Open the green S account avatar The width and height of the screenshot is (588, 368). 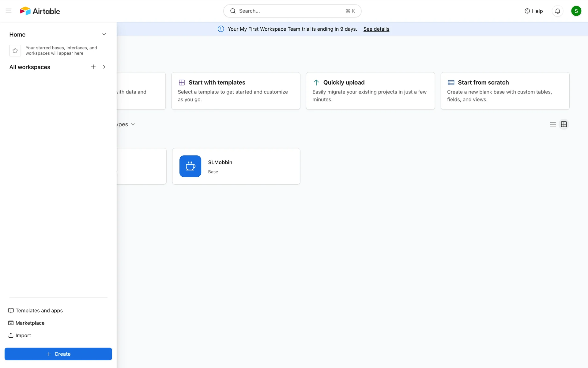pos(576,11)
